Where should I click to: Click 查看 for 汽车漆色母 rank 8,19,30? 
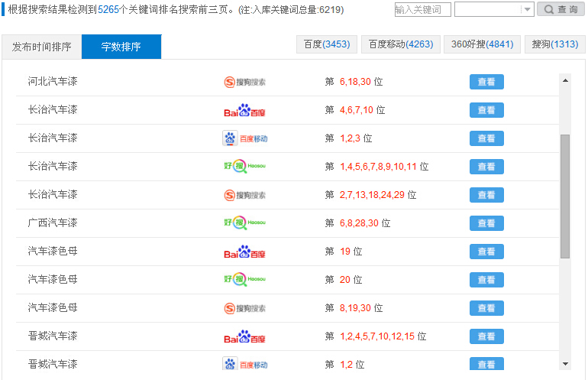(486, 308)
